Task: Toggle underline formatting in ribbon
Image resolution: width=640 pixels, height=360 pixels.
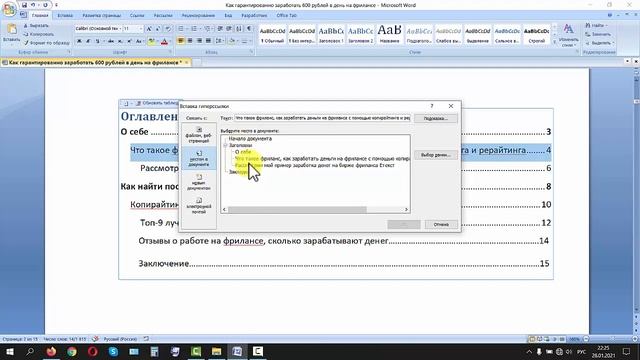Action: [97, 41]
